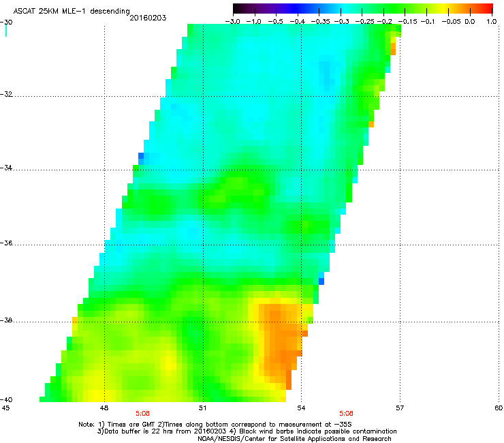Click the longitude label 60
This screenshot has height=443, width=504.
(x=499, y=408)
